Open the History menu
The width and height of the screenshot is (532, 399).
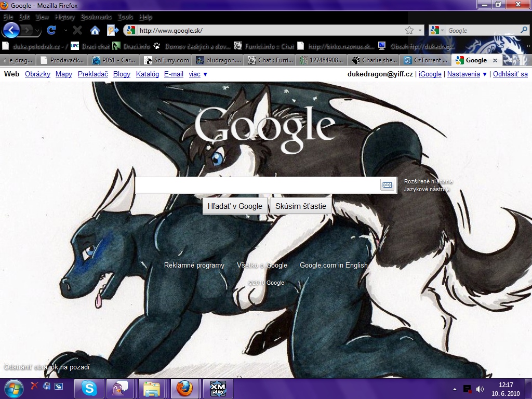(65, 17)
